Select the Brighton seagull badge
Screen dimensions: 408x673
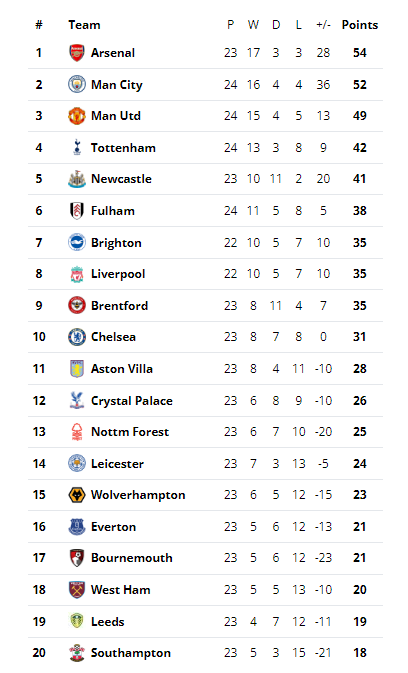77,243
